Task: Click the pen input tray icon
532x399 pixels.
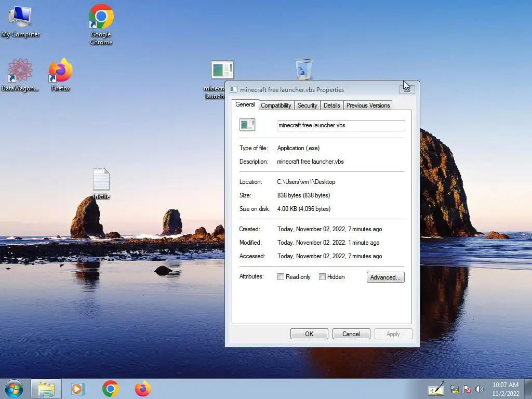Action: pos(436,389)
